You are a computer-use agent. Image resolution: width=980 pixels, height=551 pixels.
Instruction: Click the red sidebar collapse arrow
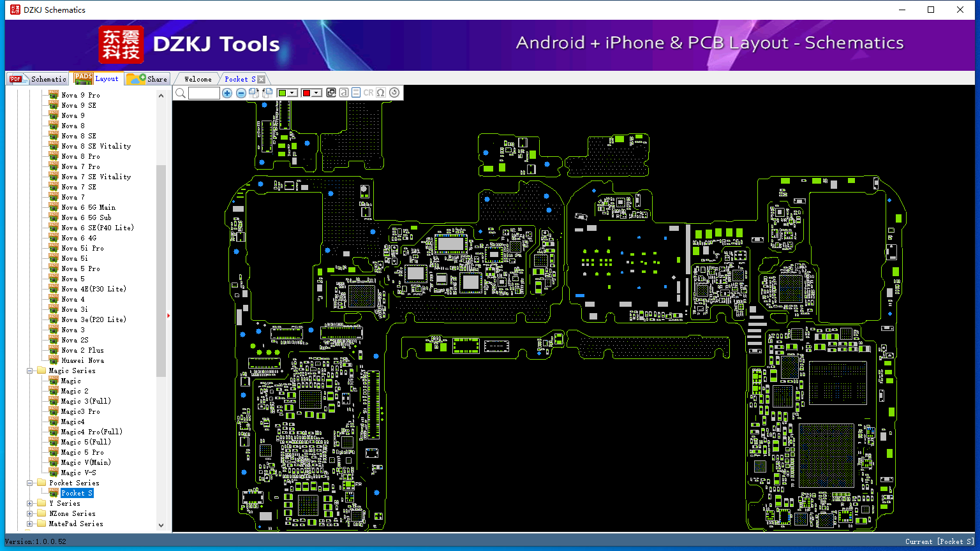168,315
